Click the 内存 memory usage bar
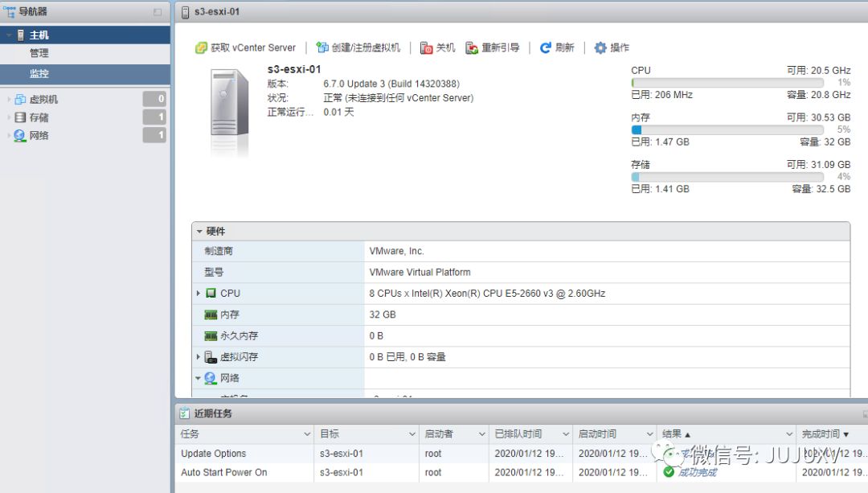868x493 pixels. [x=727, y=129]
